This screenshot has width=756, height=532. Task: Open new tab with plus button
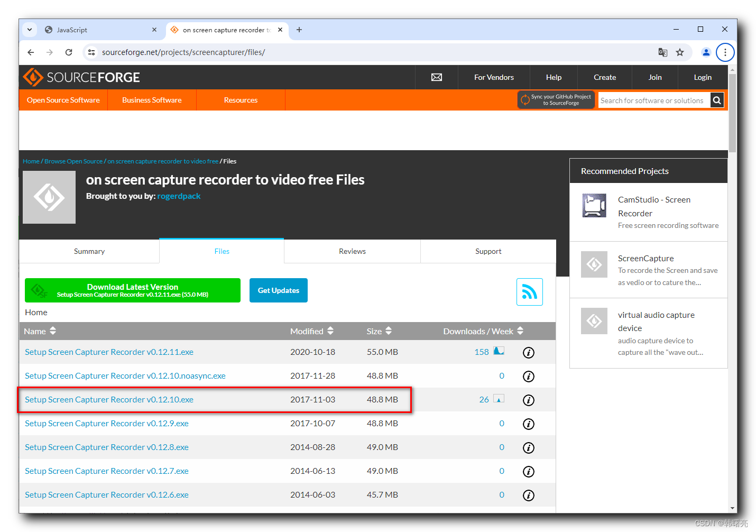(x=299, y=30)
